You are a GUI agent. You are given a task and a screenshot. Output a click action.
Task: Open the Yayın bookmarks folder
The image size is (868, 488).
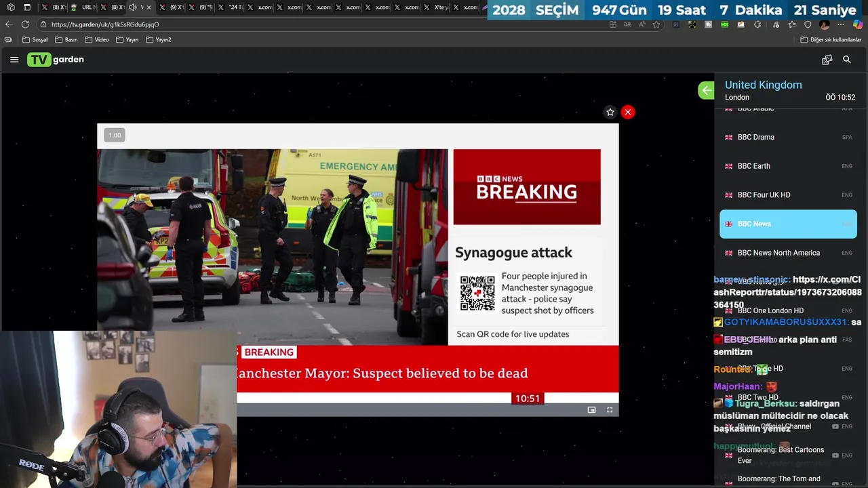(x=127, y=40)
